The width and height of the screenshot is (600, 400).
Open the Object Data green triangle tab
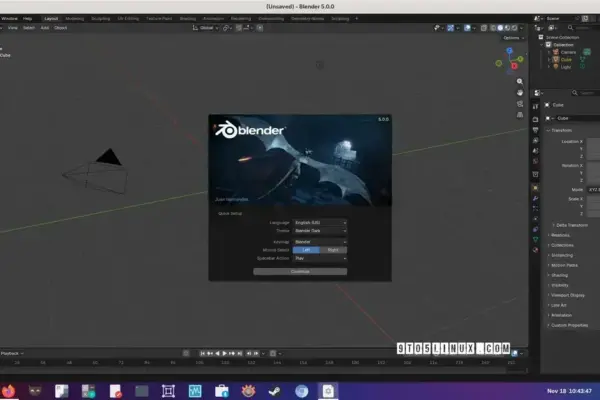coord(535,239)
